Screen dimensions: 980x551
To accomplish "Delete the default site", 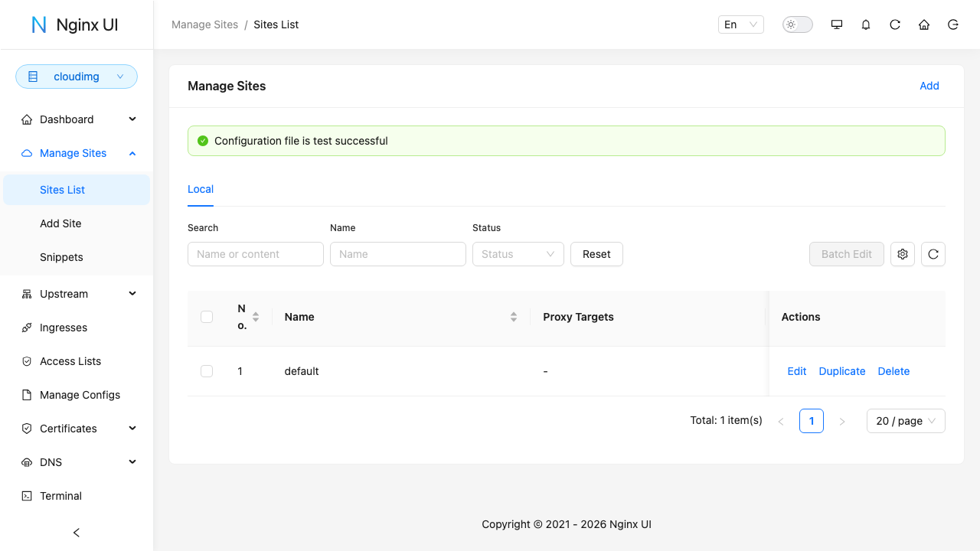I will point(893,371).
